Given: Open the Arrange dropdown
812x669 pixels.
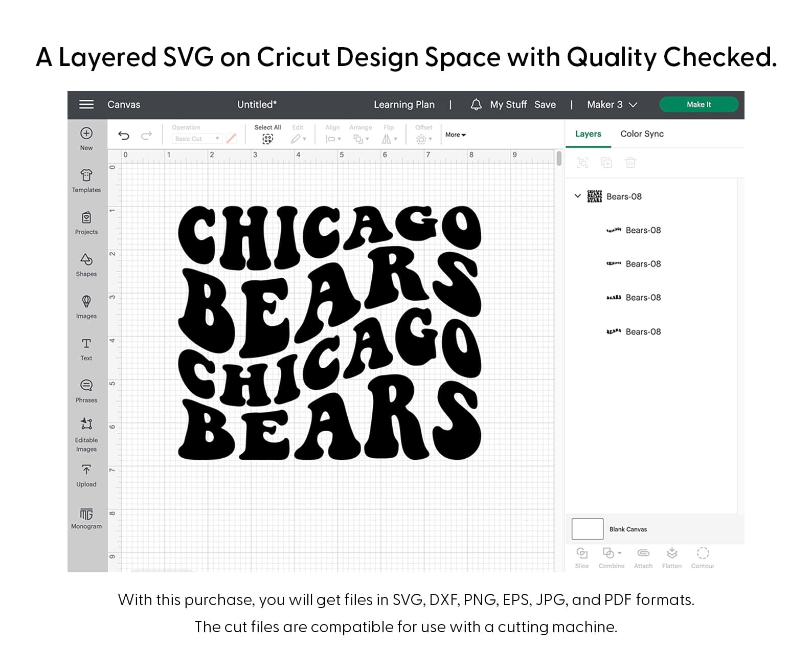Looking at the screenshot, I should 361,139.
